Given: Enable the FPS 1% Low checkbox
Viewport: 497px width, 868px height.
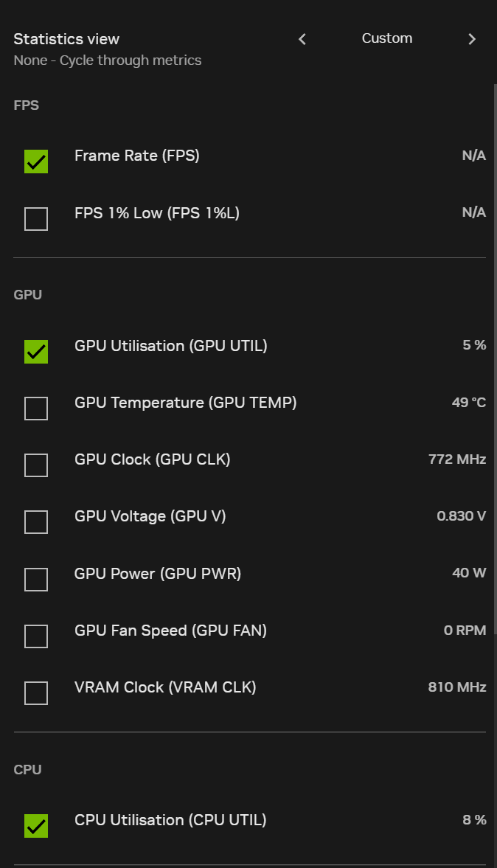Looking at the screenshot, I should (x=36, y=219).
